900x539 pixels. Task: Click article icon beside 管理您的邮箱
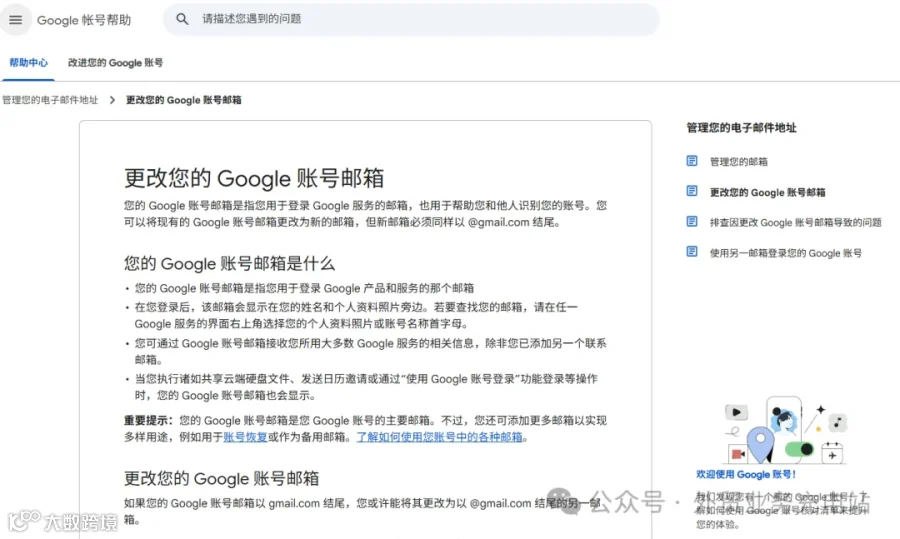[692, 161]
